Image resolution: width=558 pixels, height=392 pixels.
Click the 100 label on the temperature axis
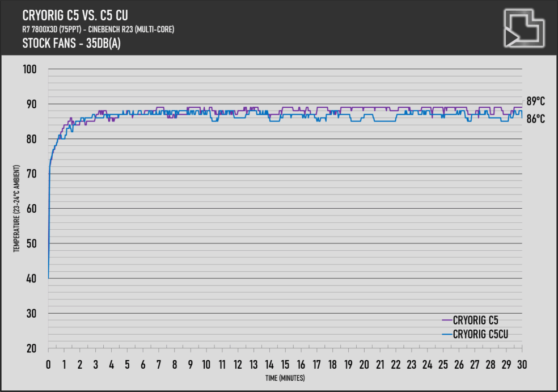tap(29, 69)
